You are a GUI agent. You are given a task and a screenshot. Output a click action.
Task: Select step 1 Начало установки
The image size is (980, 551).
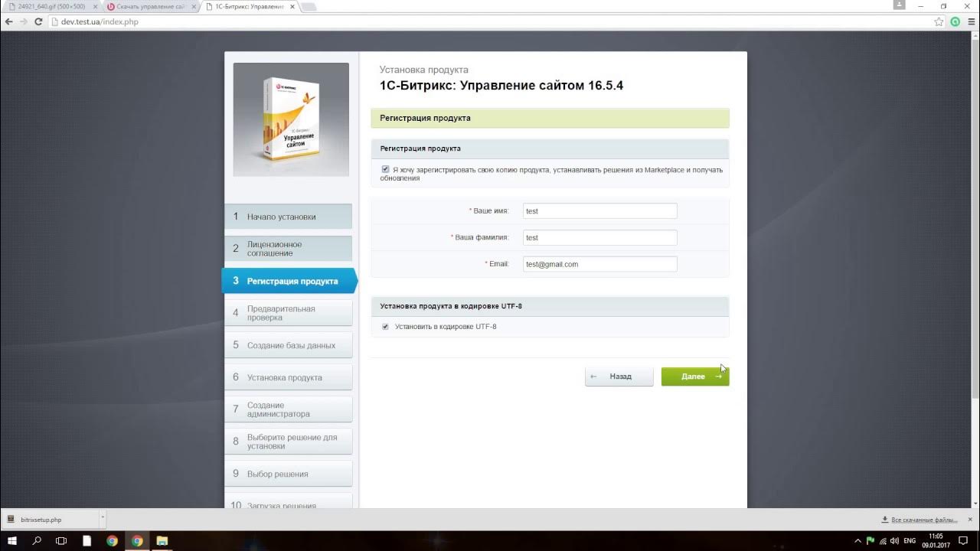pyautogui.click(x=288, y=217)
